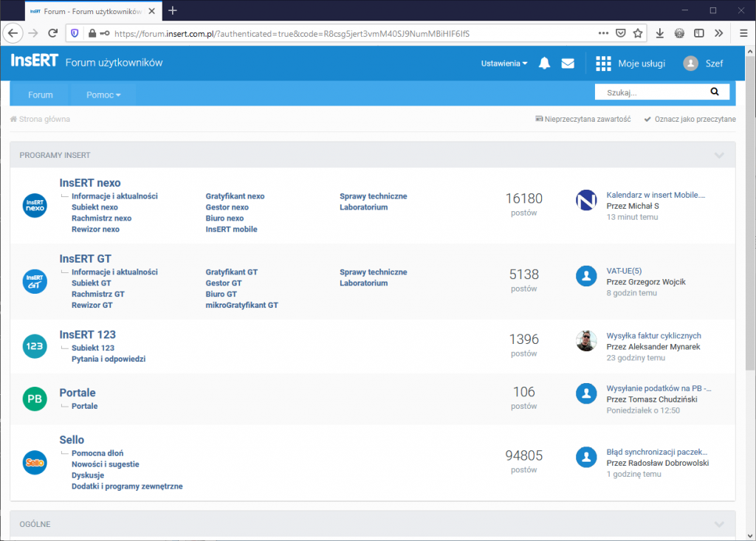The width and height of the screenshot is (756, 541).
Task: Show the browser sidebars icon
Action: pos(698,33)
